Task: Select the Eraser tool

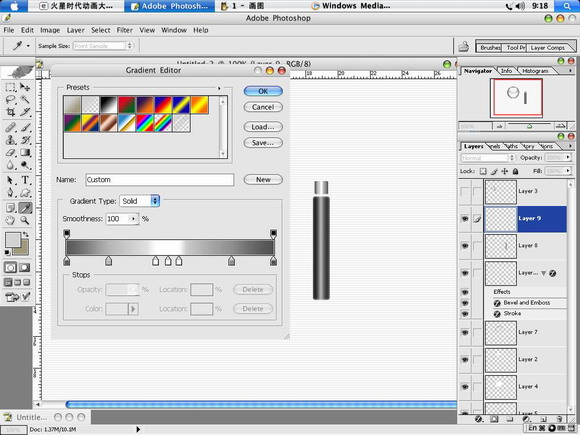Action: pyautogui.click(x=10, y=152)
